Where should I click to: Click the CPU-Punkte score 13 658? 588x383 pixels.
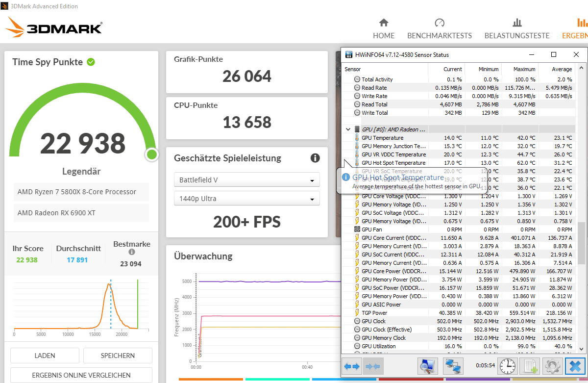(247, 122)
